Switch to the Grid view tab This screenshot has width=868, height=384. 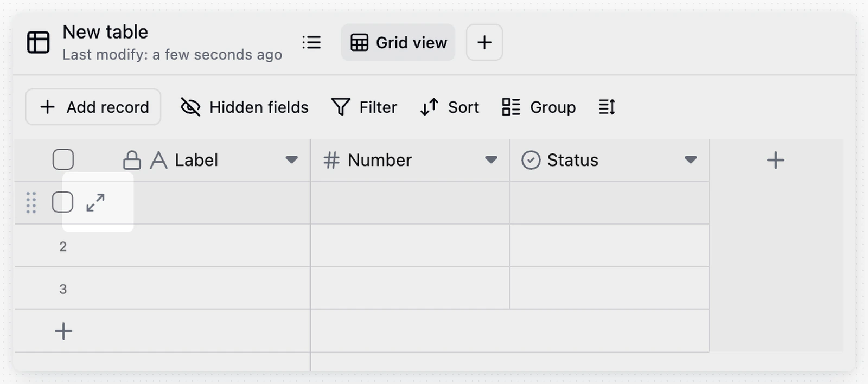click(398, 42)
